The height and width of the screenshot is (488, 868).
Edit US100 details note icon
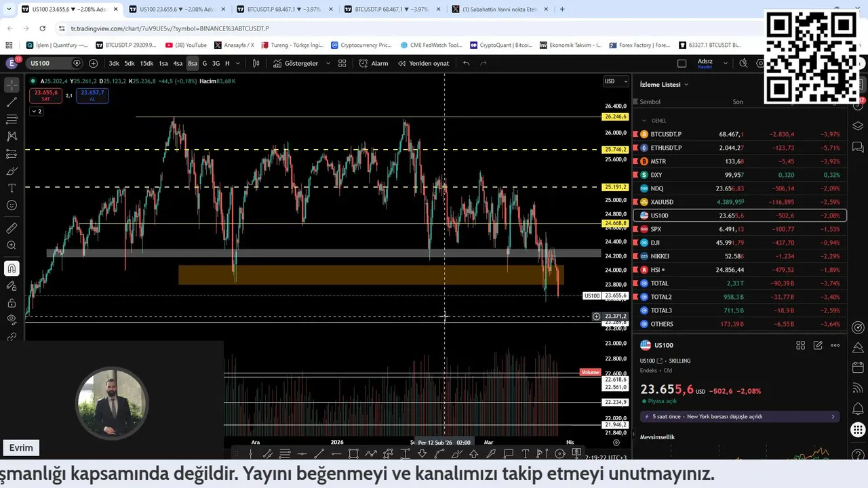pos(818,345)
